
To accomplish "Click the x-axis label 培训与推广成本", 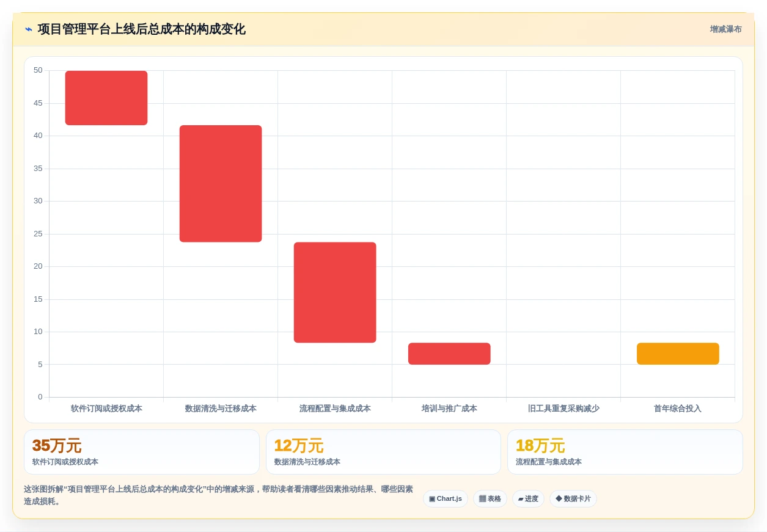I will [449, 409].
